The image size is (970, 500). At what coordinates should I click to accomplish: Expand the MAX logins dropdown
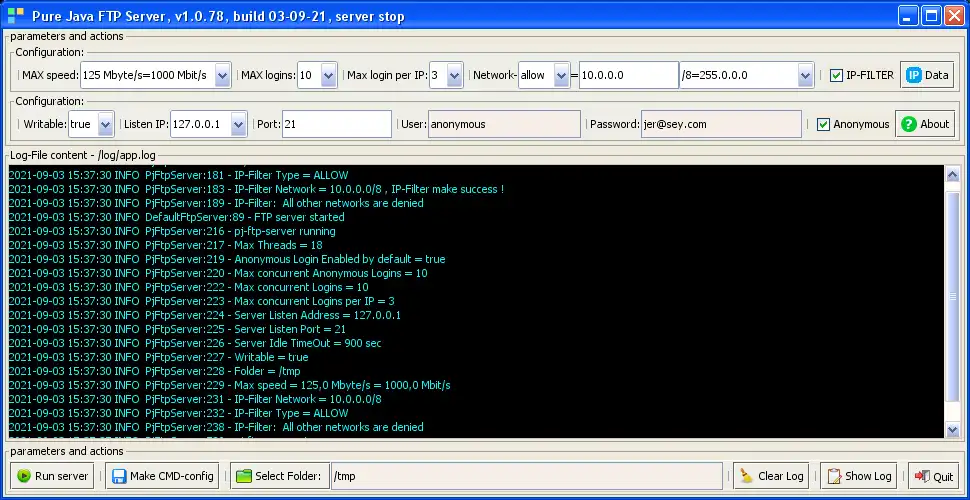pos(329,75)
